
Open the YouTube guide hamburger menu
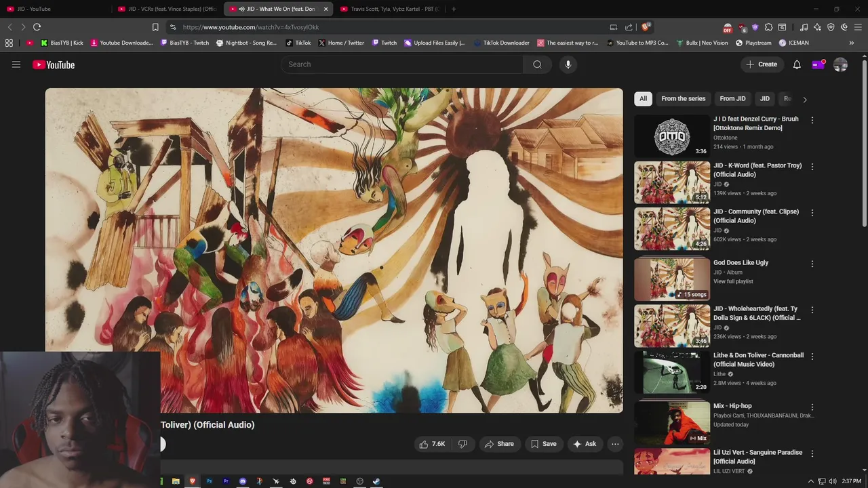coord(16,64)
